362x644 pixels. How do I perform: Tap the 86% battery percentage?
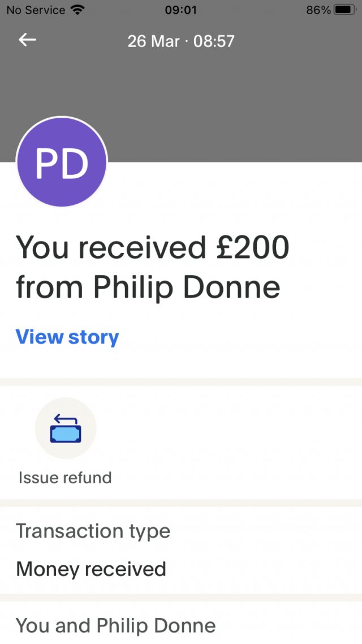click(x=318, y=10)
